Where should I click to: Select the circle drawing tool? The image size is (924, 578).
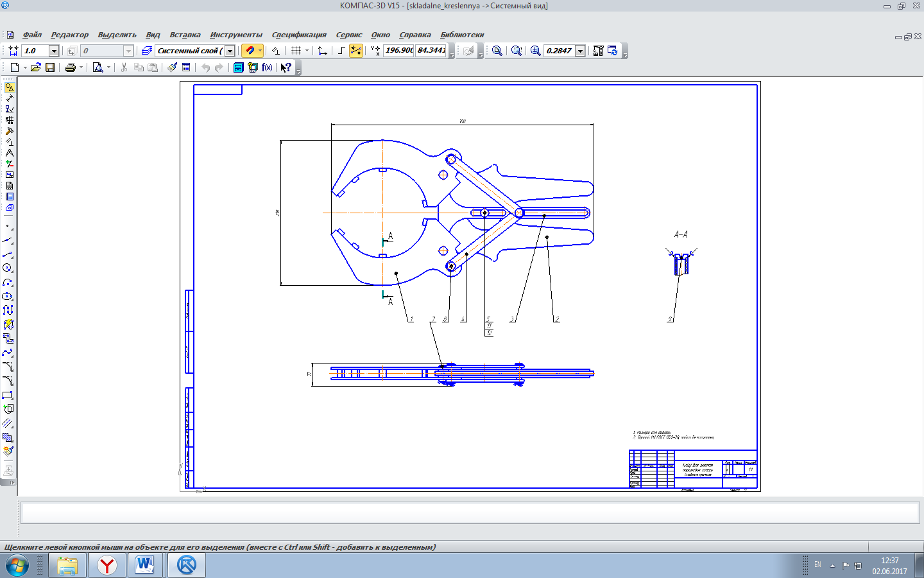coord(8,268)
